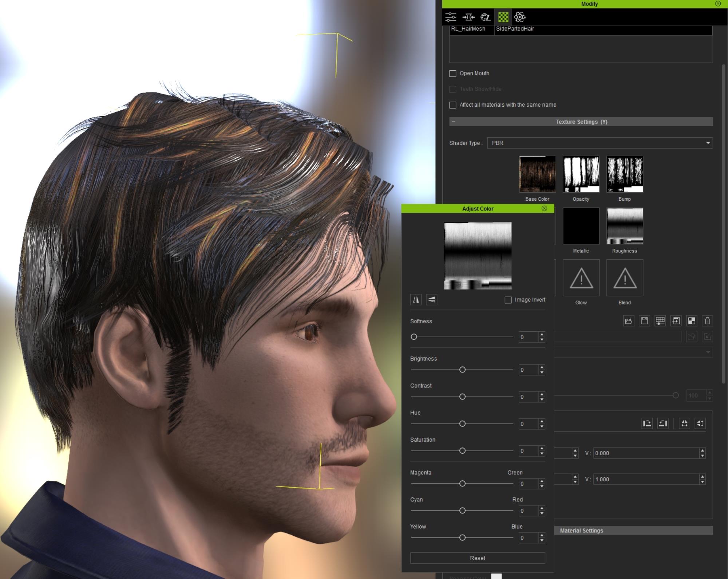Click the dimmed diagonal-arrow import icon
The image size is (728, 579).
[x=707, y=336]
